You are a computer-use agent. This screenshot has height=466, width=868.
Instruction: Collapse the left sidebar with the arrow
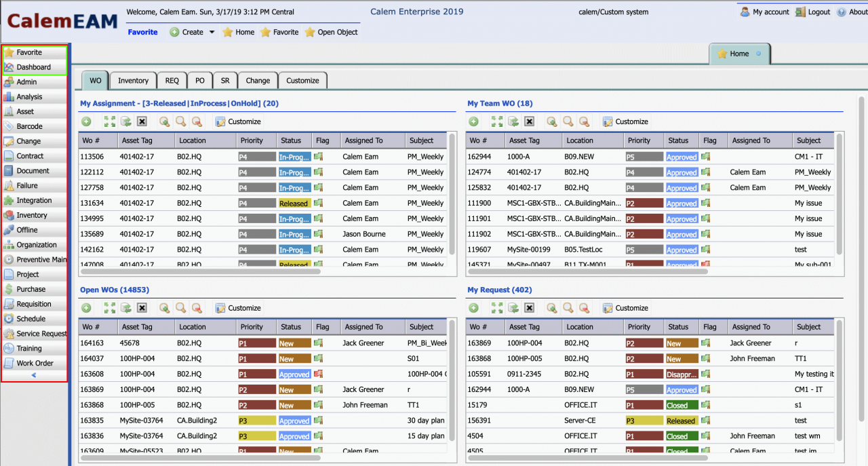[34, 375]
